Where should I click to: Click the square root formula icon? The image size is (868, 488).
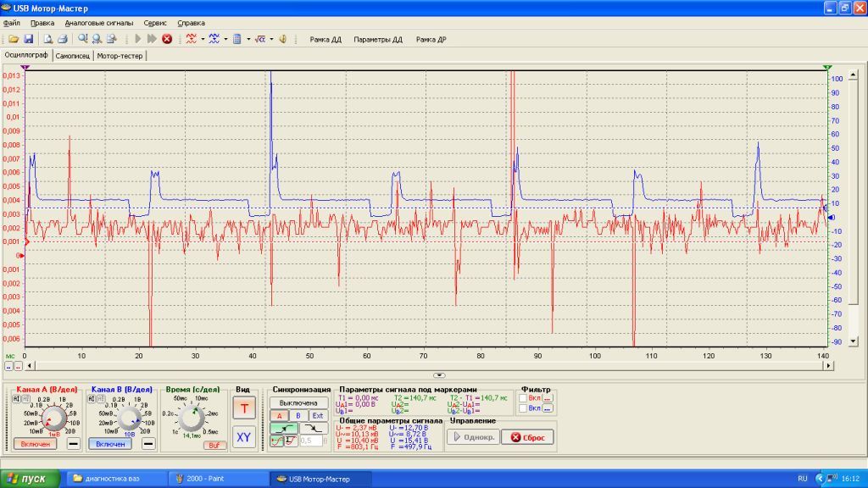259,39
